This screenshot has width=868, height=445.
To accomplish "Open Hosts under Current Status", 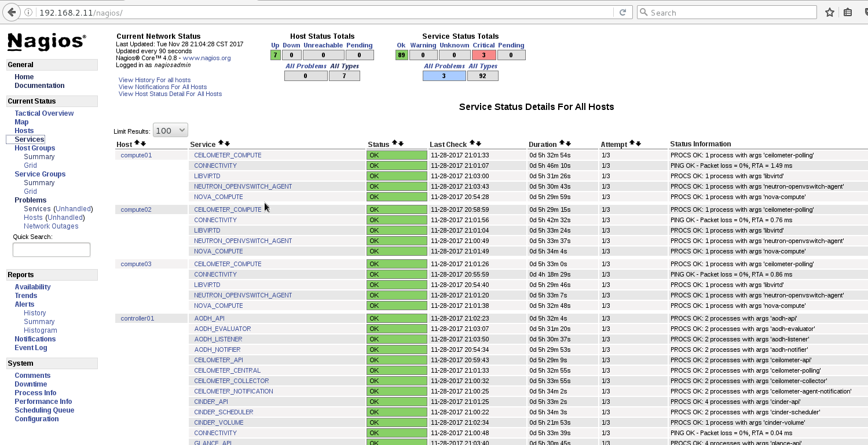I will [x=24, y=131].
